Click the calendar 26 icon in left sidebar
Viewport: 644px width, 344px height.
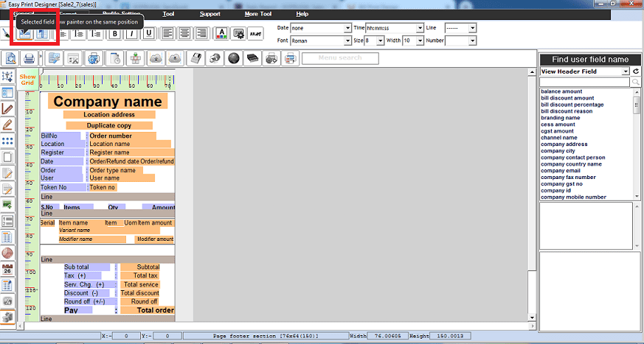[7, 269]
